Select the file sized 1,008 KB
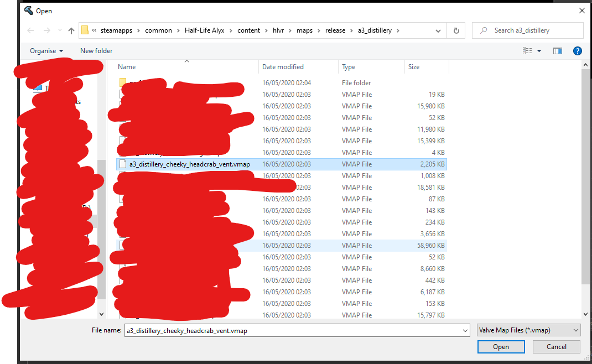This screenshot has height=364, width=592. point(282,175)
